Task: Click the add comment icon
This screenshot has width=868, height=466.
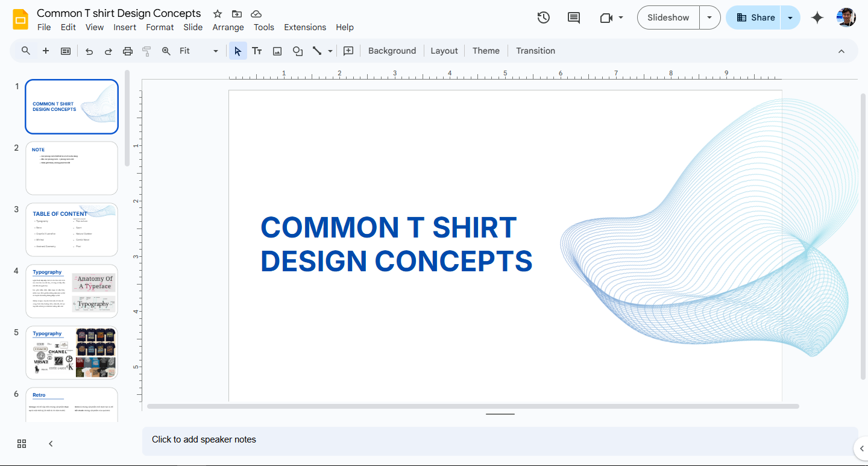Action: coord(348,51)
